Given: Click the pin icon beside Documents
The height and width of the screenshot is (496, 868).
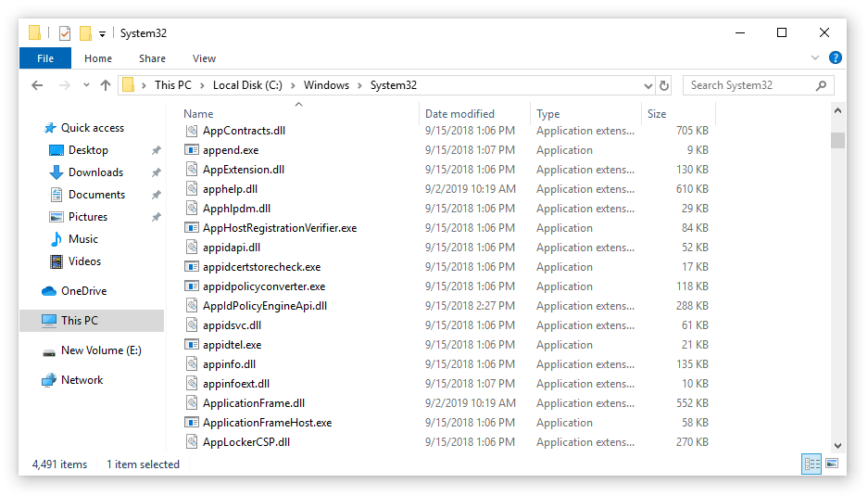Looking at the screenshot, I should pos(157,195).
